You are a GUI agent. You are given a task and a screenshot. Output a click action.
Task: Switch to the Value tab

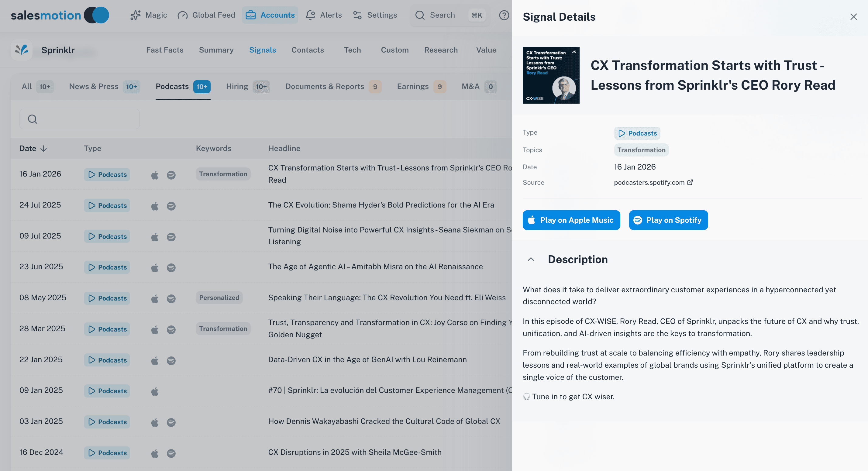click(486, 50)
